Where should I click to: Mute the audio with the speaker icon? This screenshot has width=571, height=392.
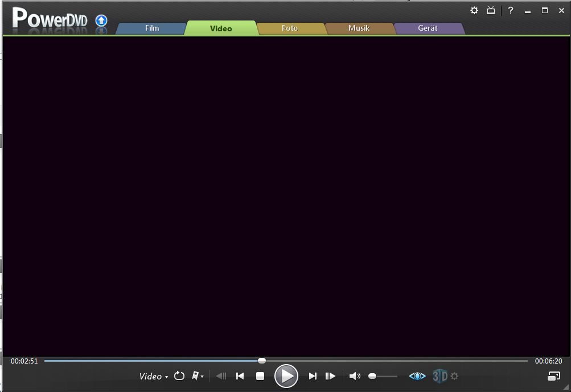[354, 376]
